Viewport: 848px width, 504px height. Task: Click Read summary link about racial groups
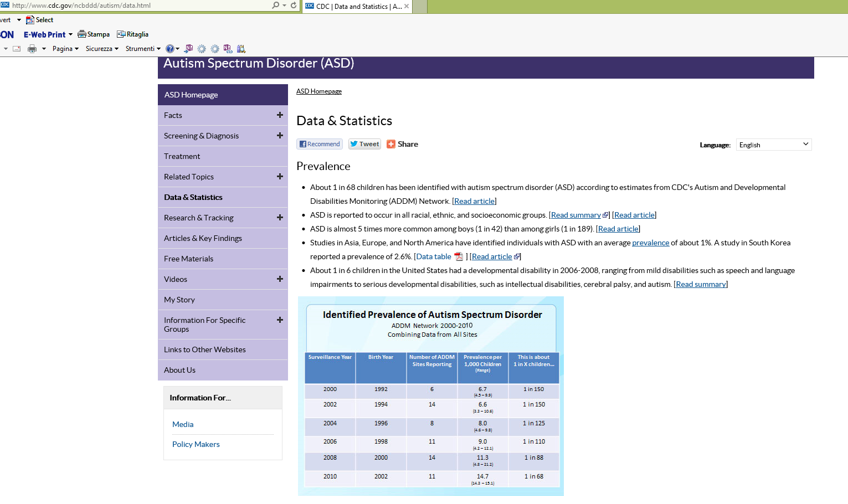click(576, 215)
